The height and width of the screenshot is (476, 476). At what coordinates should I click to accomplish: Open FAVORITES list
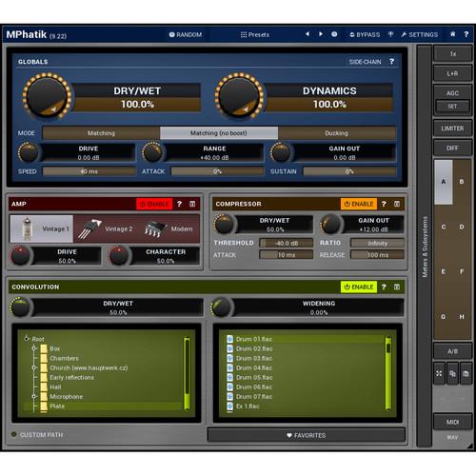(x=307, y=435)
